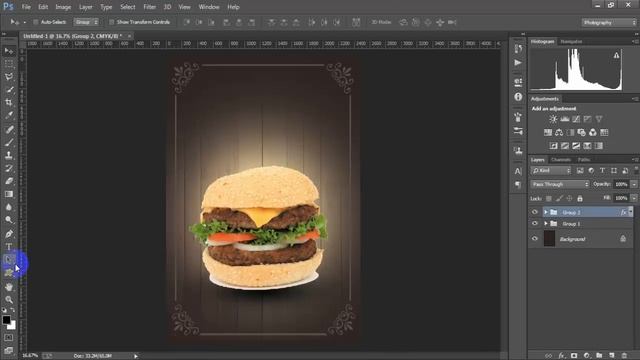Image resolution: width=640 pixels, height=360 pixels.
Task: Select the Move tool
Action: 9,51
